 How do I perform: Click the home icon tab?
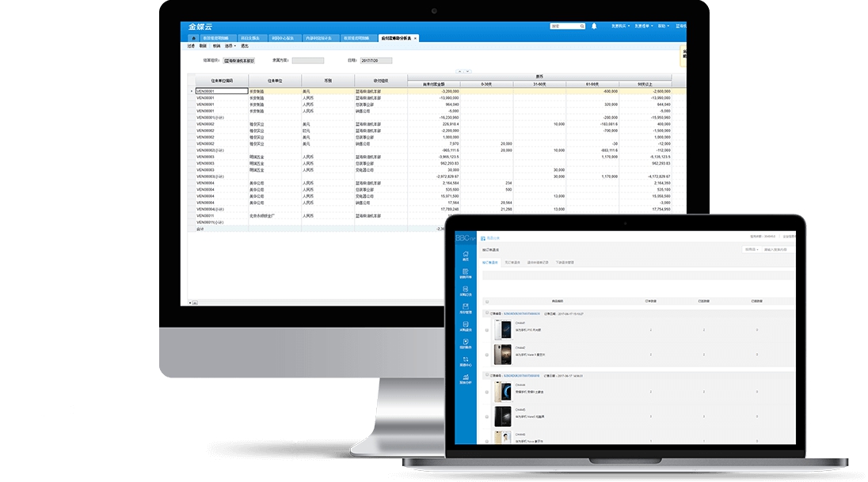click(193, 38)
